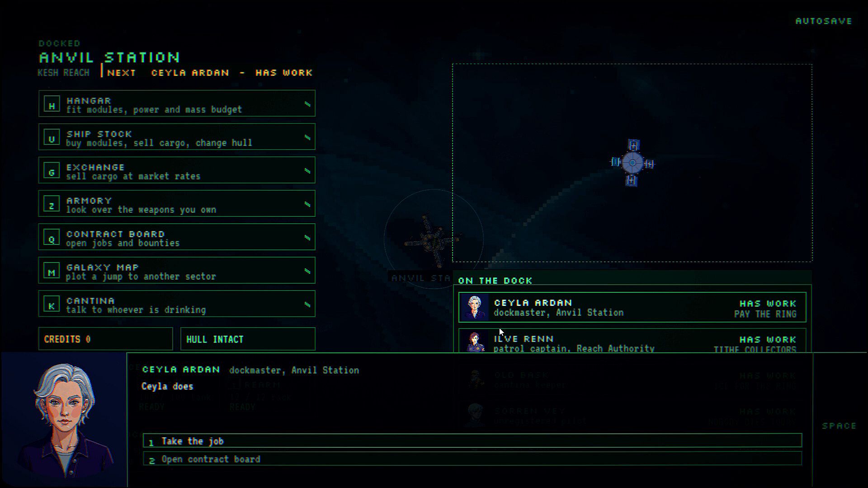This screenshot has height=488, width=868.
Task: Click the blue space station icon on map
Action: tap(632, 163)
